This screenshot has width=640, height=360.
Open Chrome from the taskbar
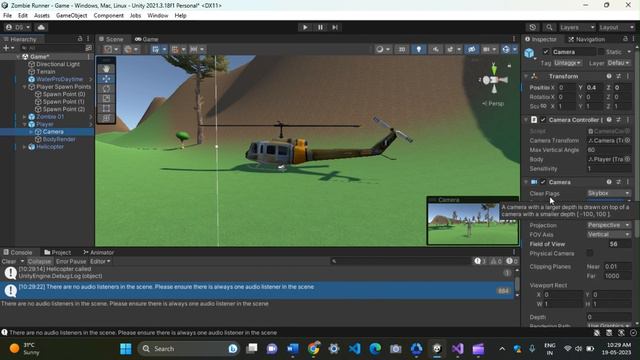(x=313, y=349)
